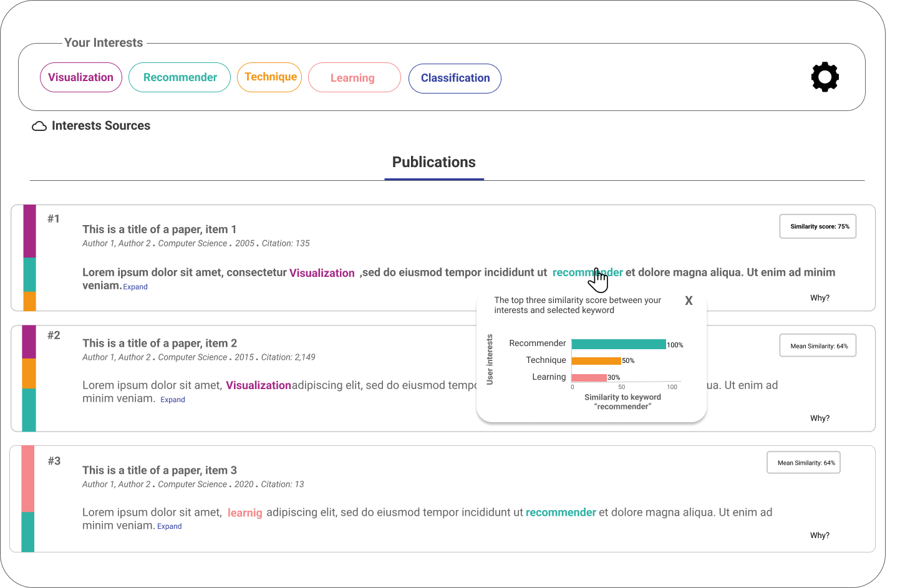Viewport: 900px width, 588px height.
Task: Expand the abstract of paper item 3
Action: click(x=170, y=526)
